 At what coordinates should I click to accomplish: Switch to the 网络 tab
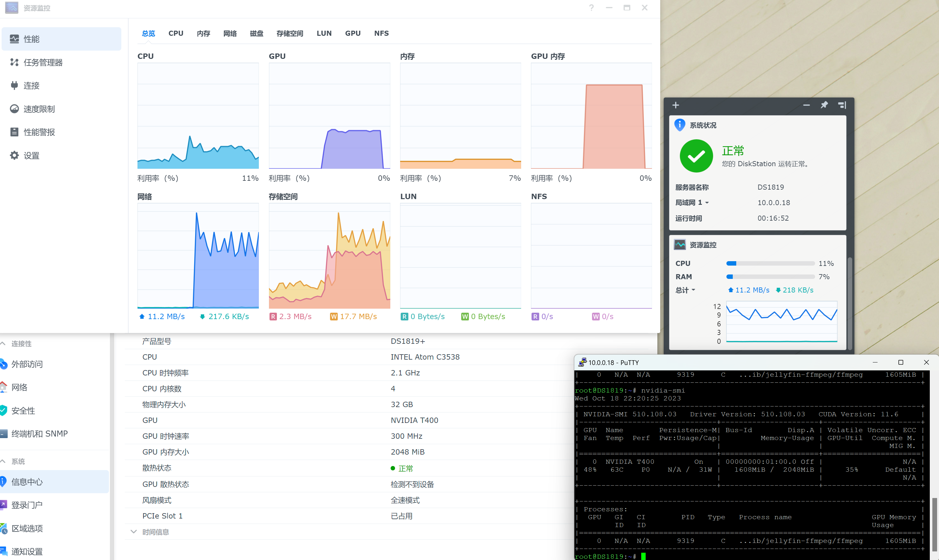[x=230, y=33]
